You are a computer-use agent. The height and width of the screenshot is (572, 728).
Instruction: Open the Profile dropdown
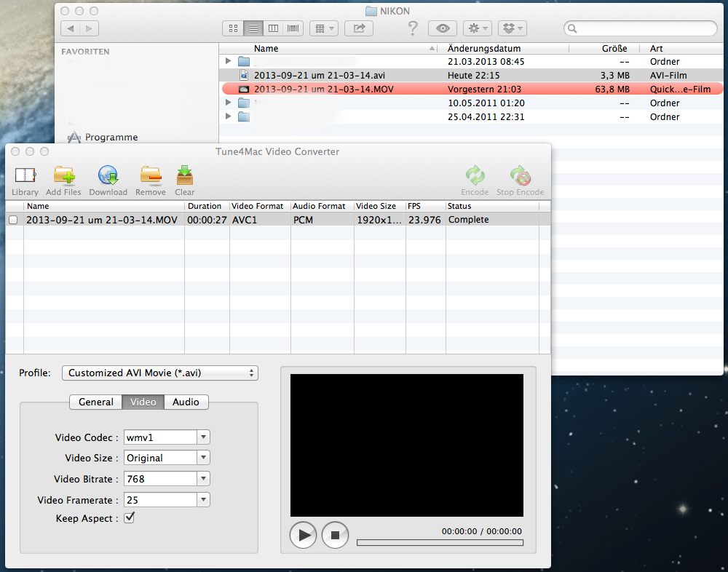[159, 373]
